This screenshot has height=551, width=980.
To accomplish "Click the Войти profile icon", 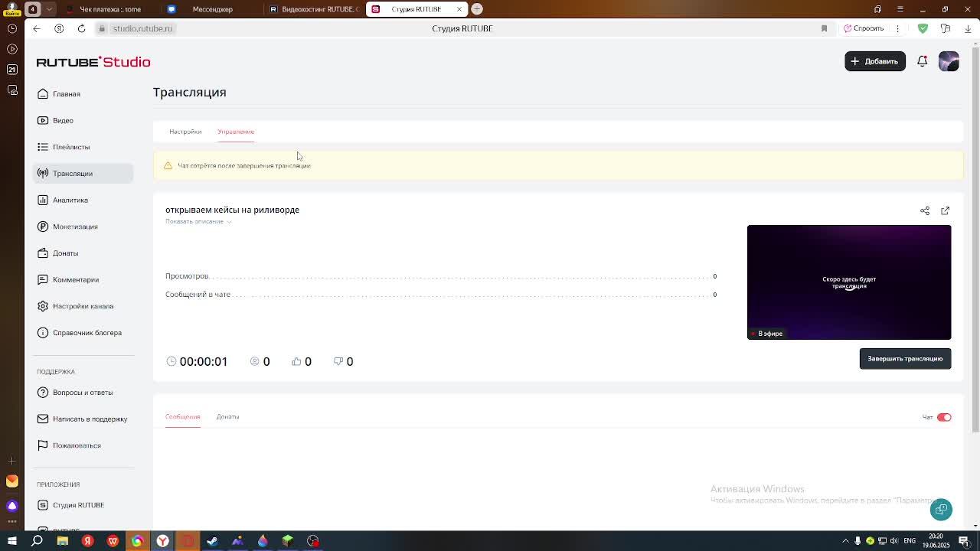I will pyautogui.click(x=12, y=9).
